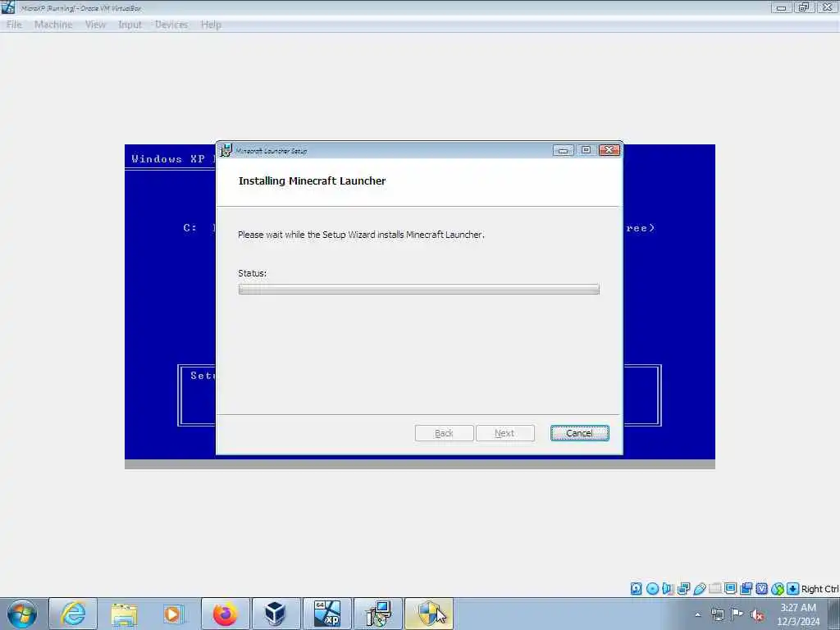Screen dimensions: 840x630
Task: Click the network tray icon
Action: [x=717, y=614]
